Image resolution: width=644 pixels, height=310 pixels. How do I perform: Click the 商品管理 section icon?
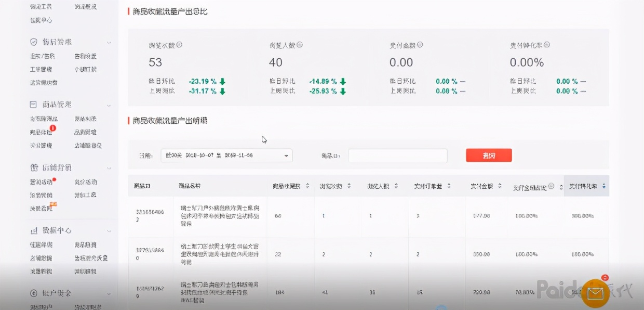click(32, 104)
